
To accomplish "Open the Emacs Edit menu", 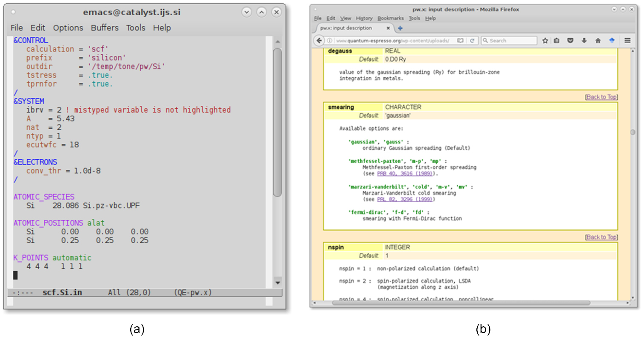I will pos(37,28).
